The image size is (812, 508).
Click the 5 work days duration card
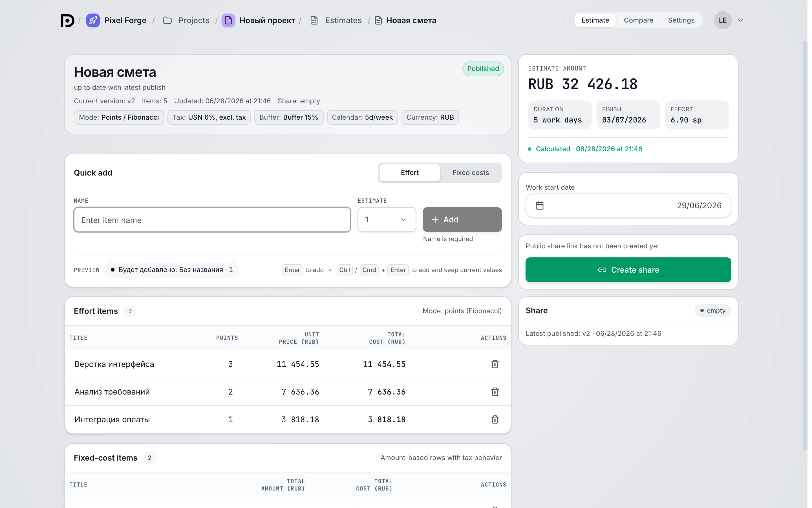(x=560, y=115)
